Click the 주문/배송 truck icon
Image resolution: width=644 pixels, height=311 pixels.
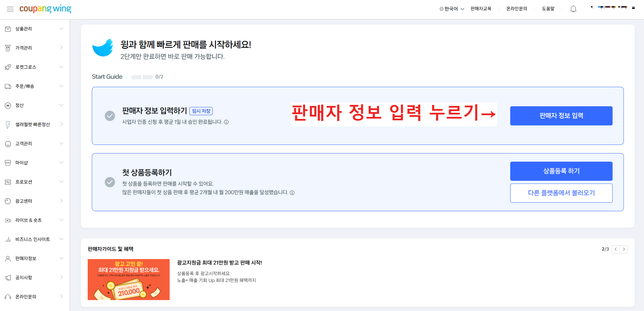point(8,86)
